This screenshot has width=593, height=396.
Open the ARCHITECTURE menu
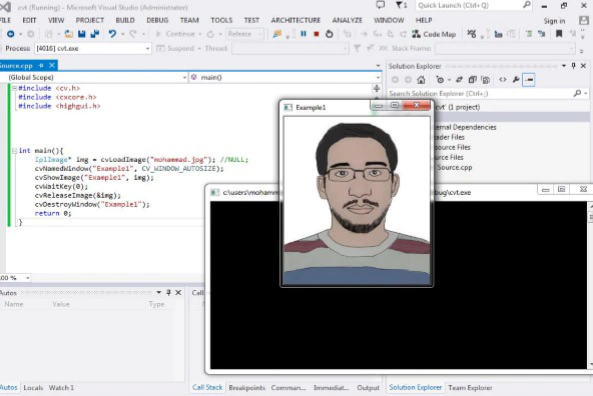pyautogui.click(x=296, y=20)
